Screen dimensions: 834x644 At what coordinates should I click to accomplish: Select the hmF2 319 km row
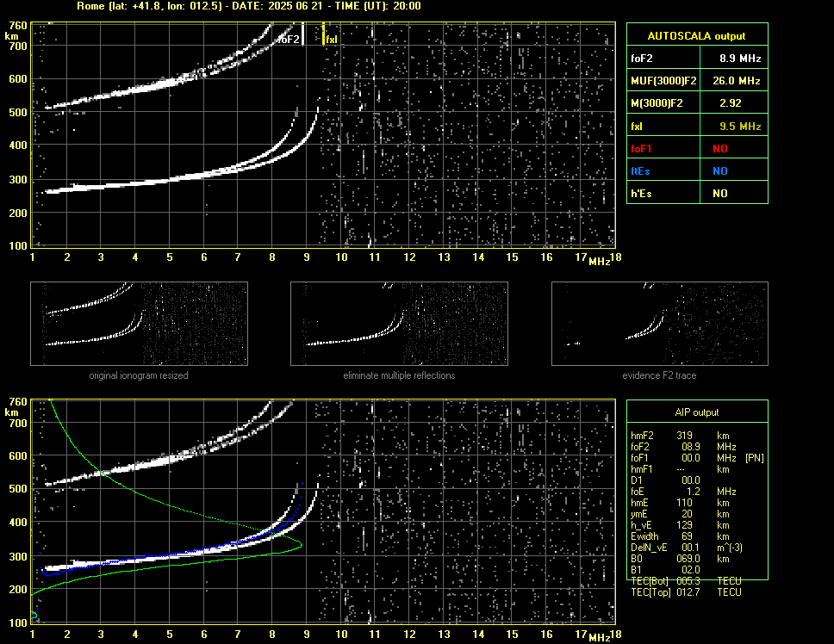681,436
